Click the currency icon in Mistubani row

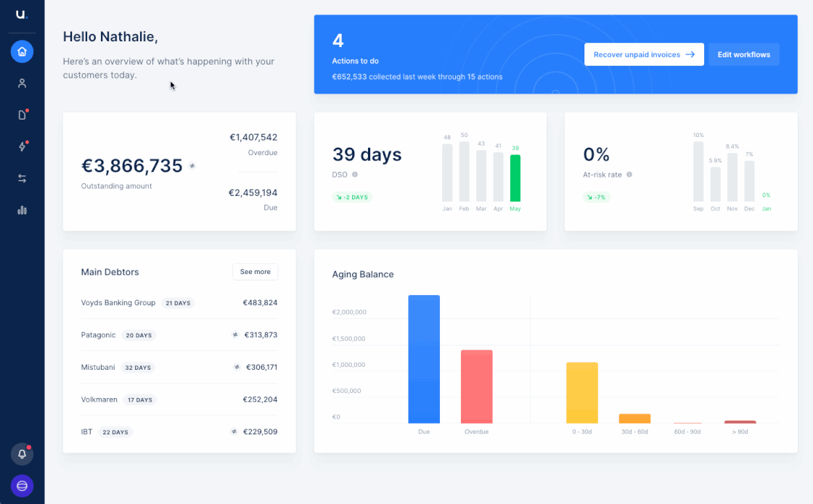237,367
